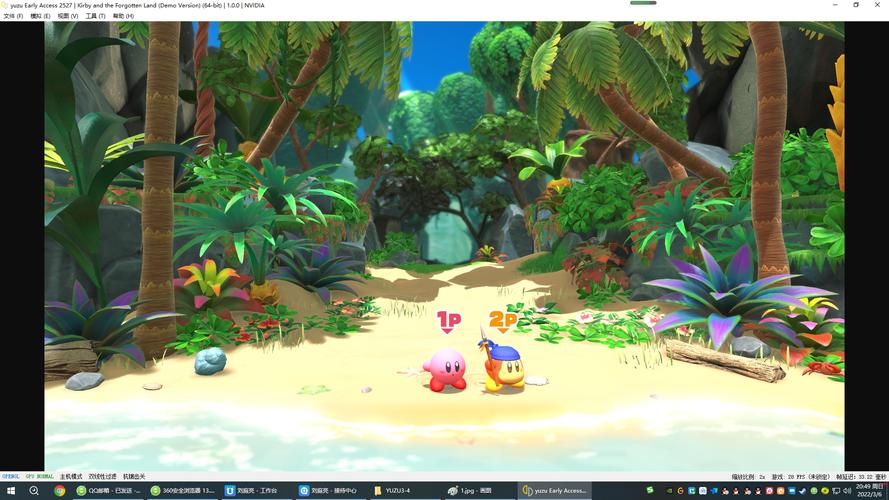
Task: Open the NVIDIA tray icon
Action: click(669, 491)
